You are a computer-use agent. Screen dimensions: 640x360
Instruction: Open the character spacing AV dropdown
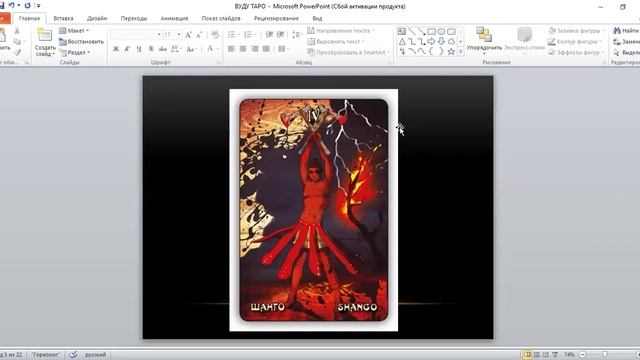click(176, 49)
